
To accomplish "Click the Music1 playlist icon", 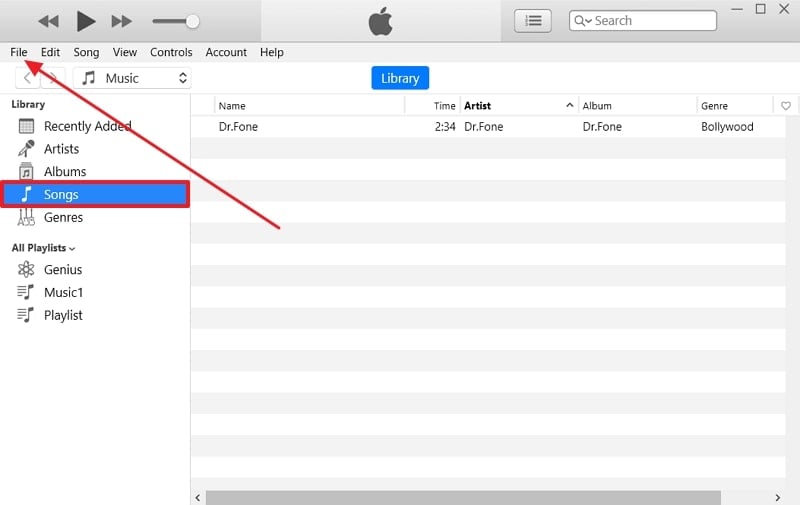I will coord(26,292).
